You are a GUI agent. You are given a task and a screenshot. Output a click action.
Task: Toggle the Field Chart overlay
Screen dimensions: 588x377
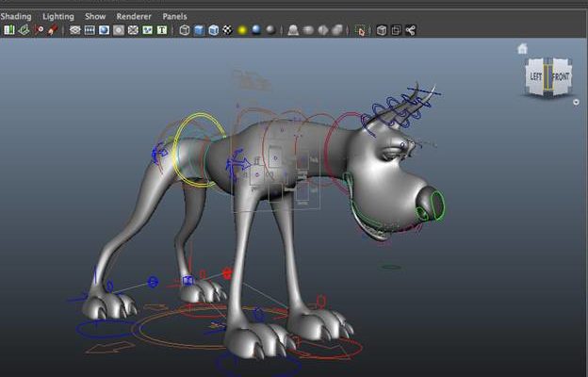[133, 30]
